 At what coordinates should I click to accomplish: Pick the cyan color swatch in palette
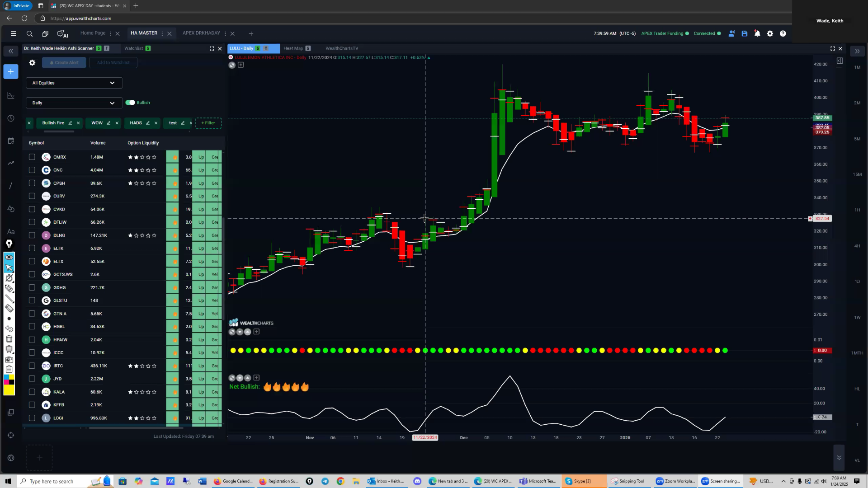click(7, 377)
